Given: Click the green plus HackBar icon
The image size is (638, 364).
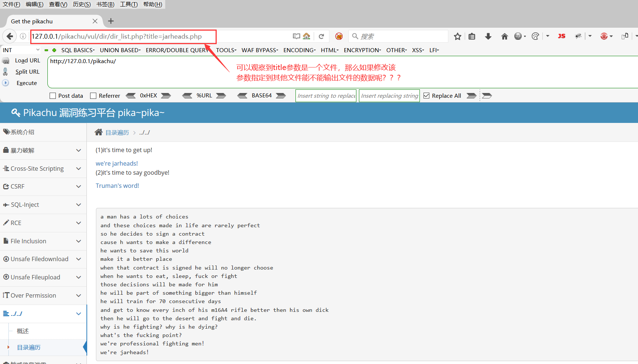Looking at the screenshot, I should click(54, 50).
